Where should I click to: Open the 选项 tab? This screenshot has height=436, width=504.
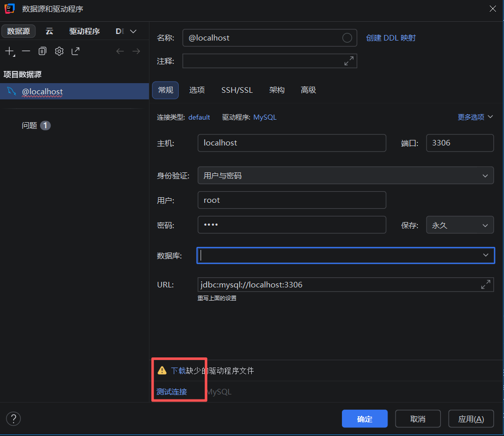coord(197,90)
